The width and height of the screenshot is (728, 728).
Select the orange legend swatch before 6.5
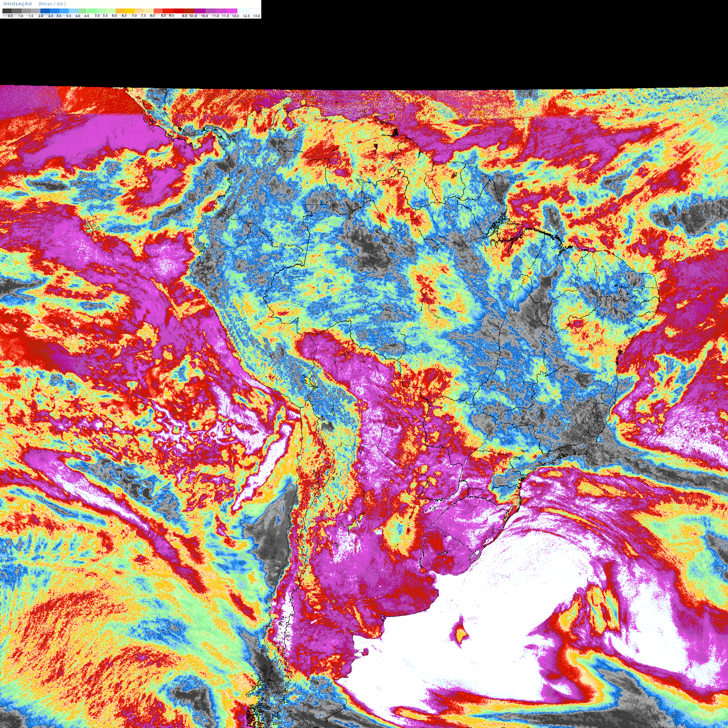tap(120, 11)
